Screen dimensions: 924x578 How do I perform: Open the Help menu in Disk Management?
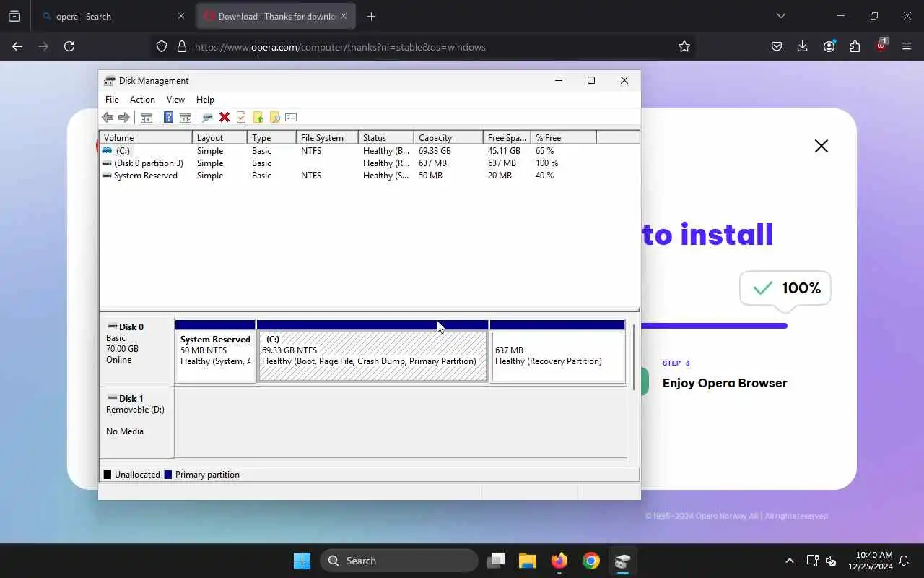click(205, 100)
